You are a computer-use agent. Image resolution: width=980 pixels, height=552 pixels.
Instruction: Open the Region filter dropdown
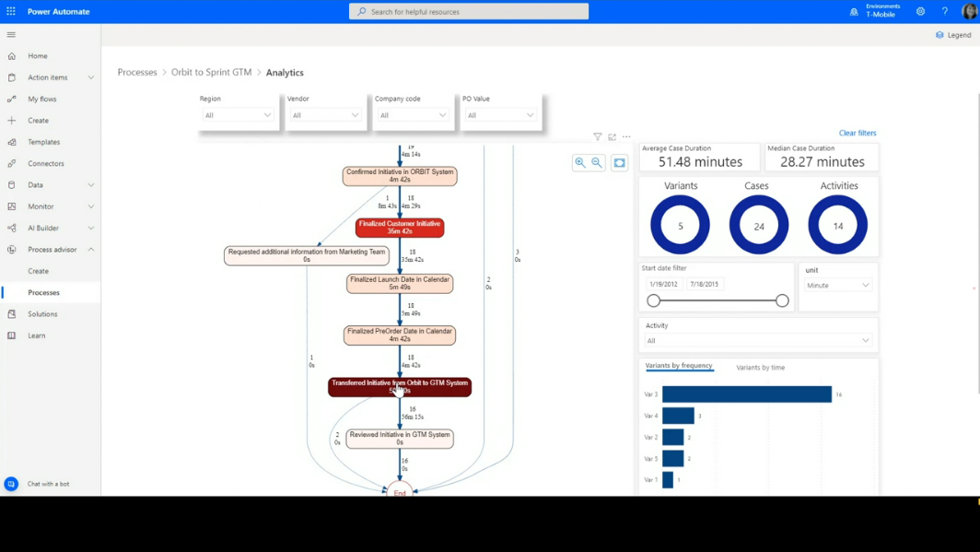(x=238, y=115)
